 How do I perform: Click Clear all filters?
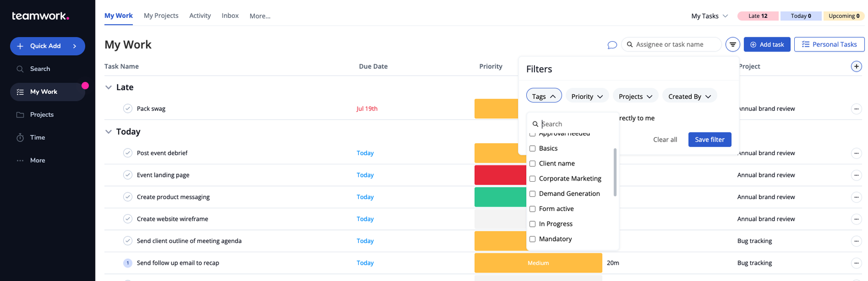click(665, 139)
